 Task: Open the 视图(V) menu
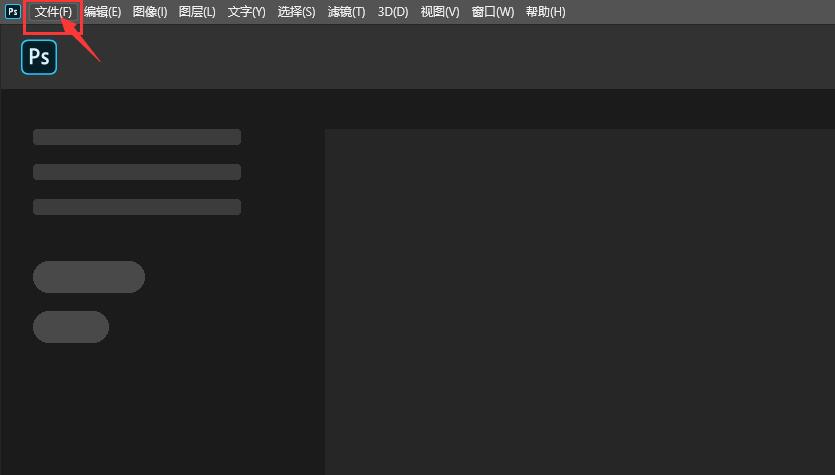pyautogui.click(x=440, y=12)
